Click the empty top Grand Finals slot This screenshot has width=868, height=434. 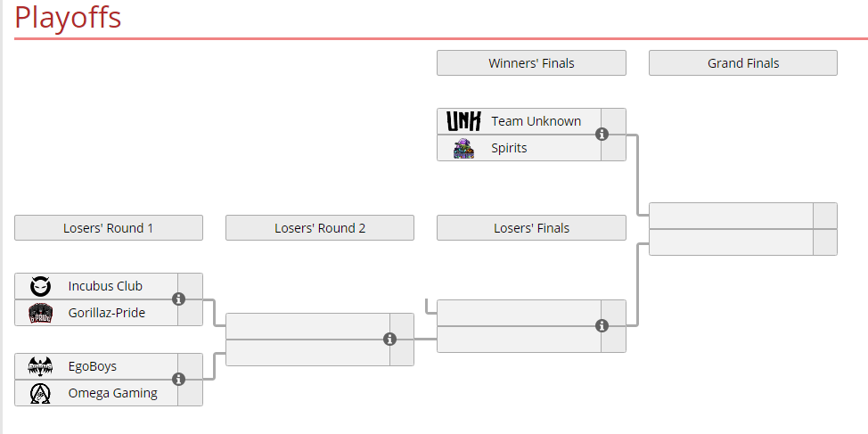[732, 216]
